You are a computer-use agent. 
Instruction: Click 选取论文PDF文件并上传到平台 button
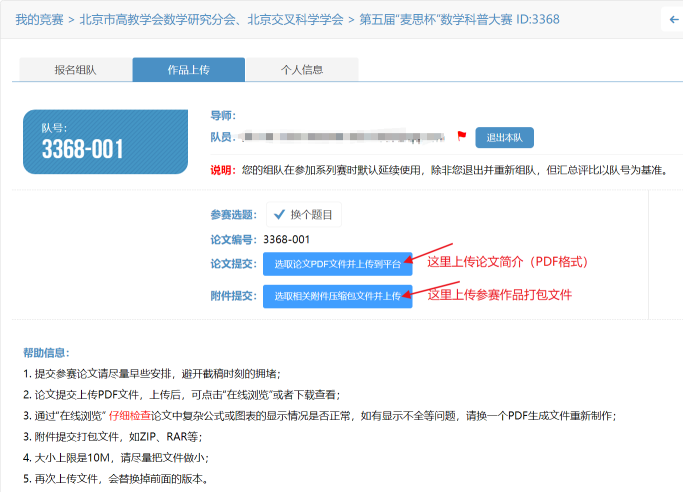tap(338, 264)
